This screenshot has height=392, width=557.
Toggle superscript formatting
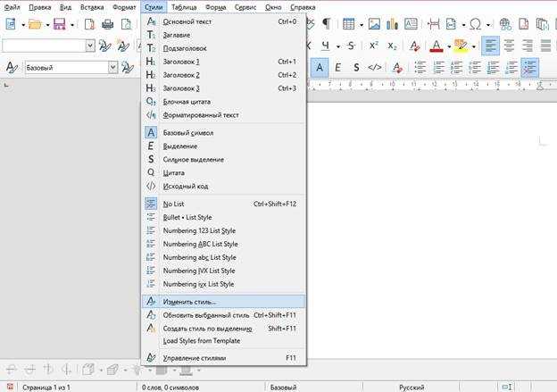pos(374,46)
